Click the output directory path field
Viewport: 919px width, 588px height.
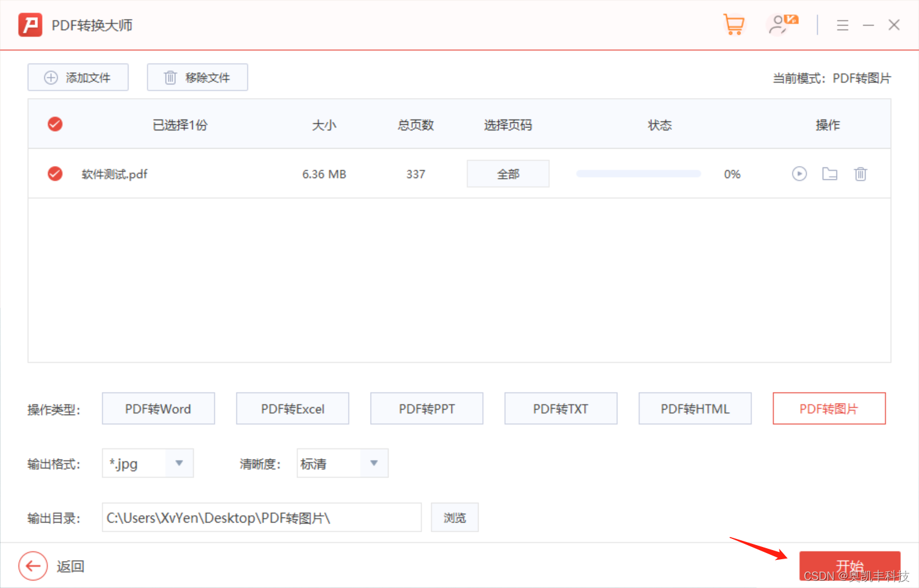pyautogui.click(x=262, y=518)
